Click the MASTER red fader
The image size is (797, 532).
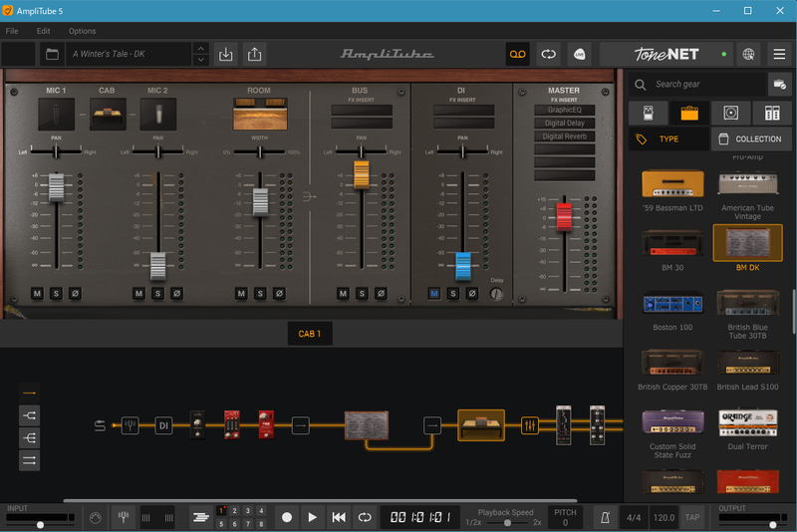[564, 217]
